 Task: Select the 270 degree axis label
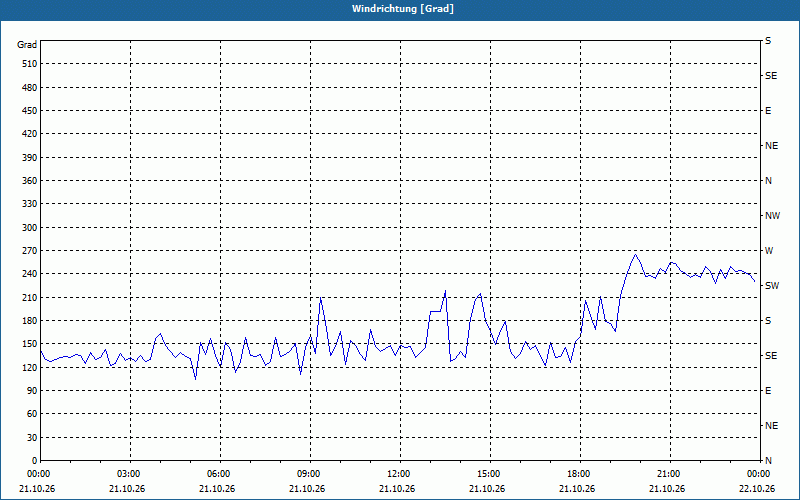(x=30, y=251)
